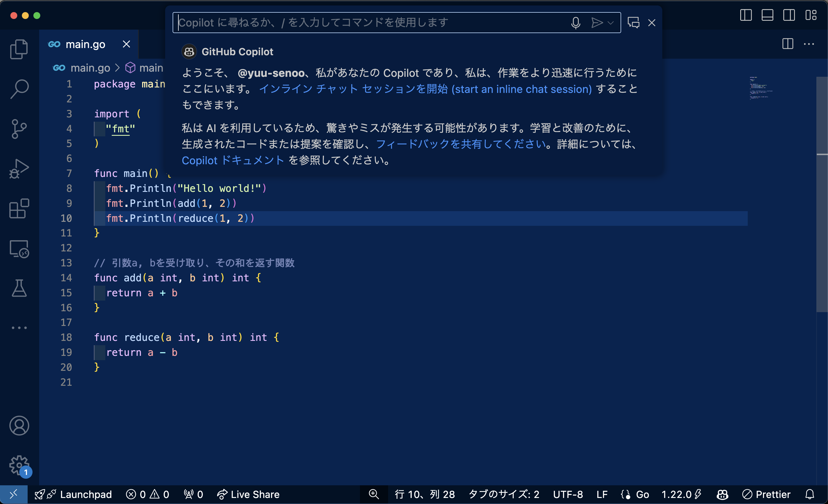Toggle the primary sidebar layout button
This screenshot has width=828, height=504.
click(746, 15)
